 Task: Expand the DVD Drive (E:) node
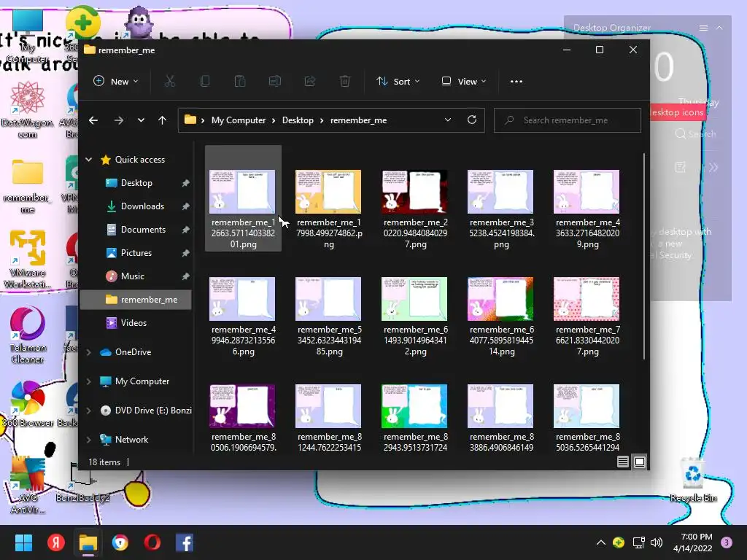88,411
